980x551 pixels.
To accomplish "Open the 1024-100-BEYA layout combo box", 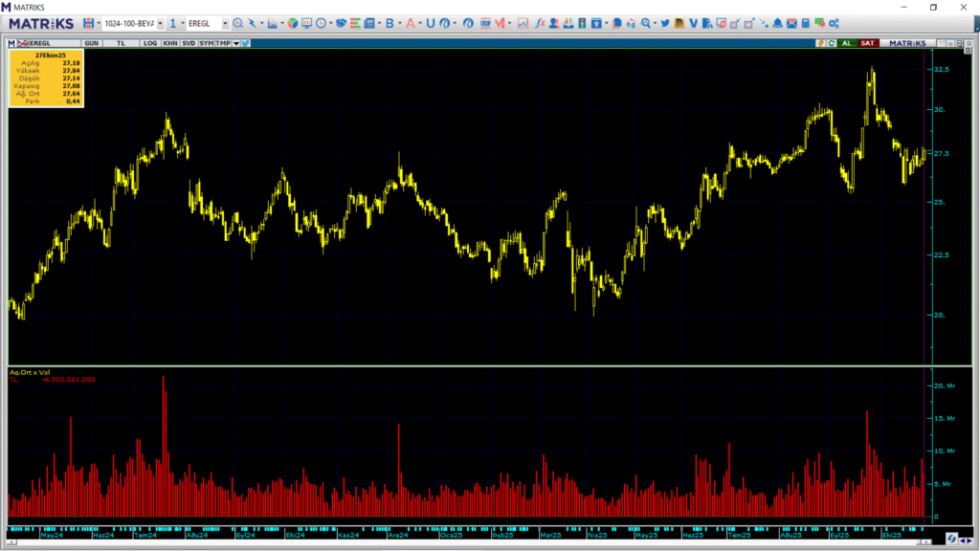I will click(133, 23).
